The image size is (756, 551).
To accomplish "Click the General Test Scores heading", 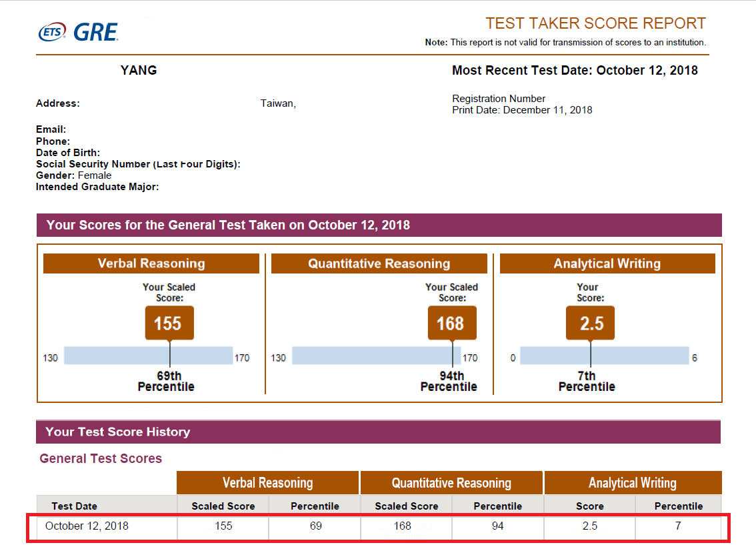I will click(101, 458).
